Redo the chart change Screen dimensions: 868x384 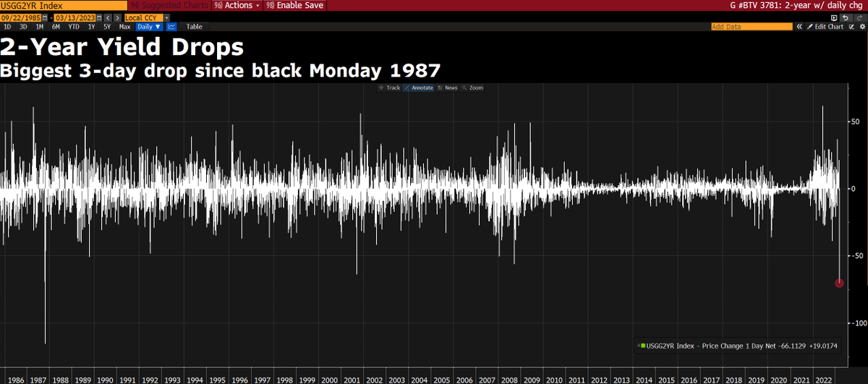tap(860, 17)
